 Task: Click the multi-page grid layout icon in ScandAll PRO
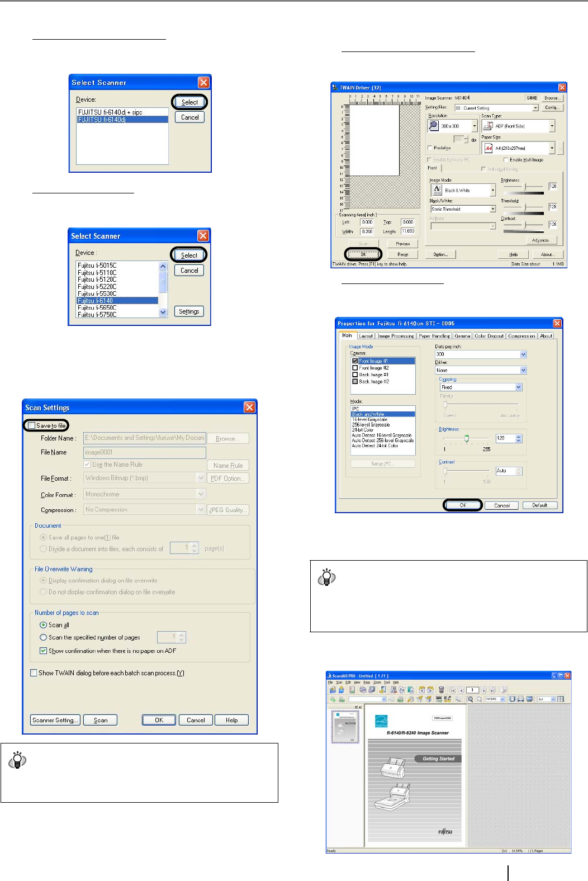coord(560,699)
